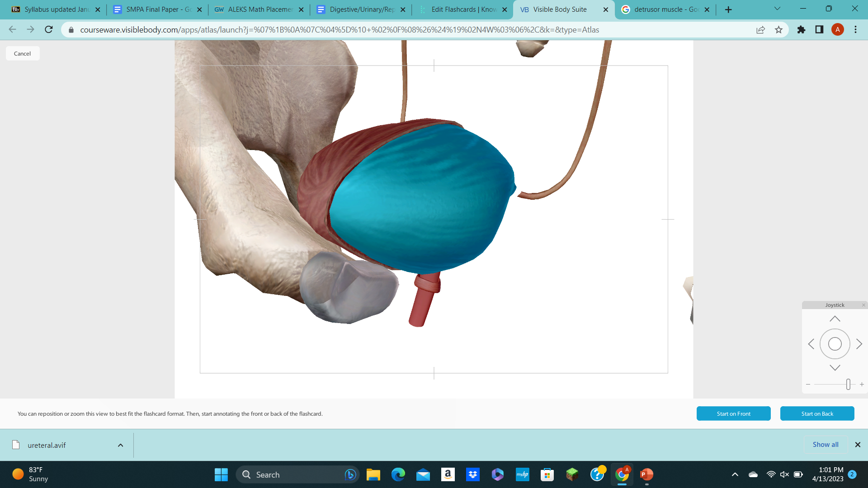Click the Start on Front button
The image size is (868, 488).
click(733, 413)
